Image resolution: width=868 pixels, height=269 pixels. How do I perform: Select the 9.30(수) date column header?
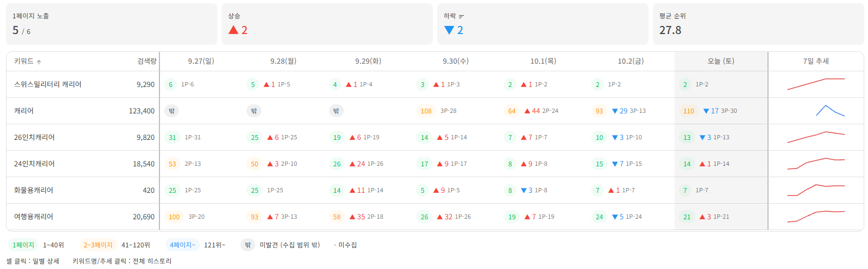pyautogui.click(x=456, y=61)
